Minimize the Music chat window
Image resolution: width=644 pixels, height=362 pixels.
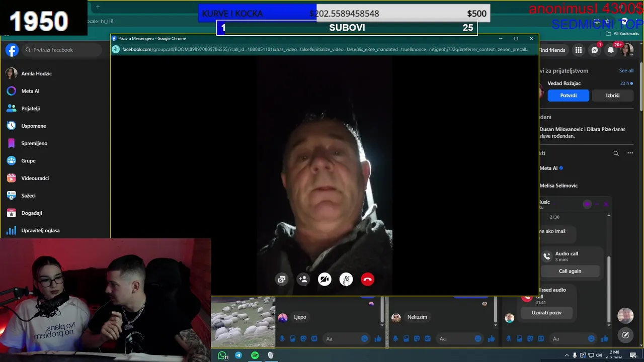tap(597, 204)
